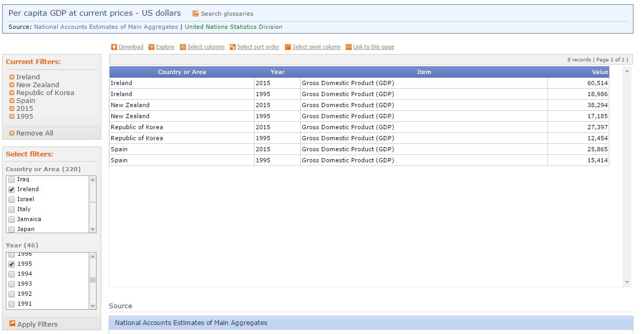Screen dimensions: 644x334
Task: Sort by the Value column header
Action: pos(599,72)
